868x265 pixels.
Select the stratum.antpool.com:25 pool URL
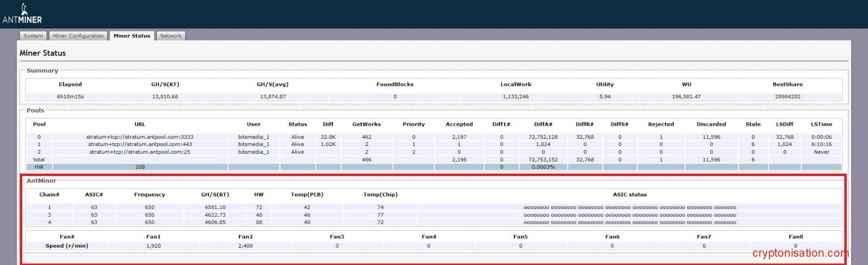click(x=140, y=152)
